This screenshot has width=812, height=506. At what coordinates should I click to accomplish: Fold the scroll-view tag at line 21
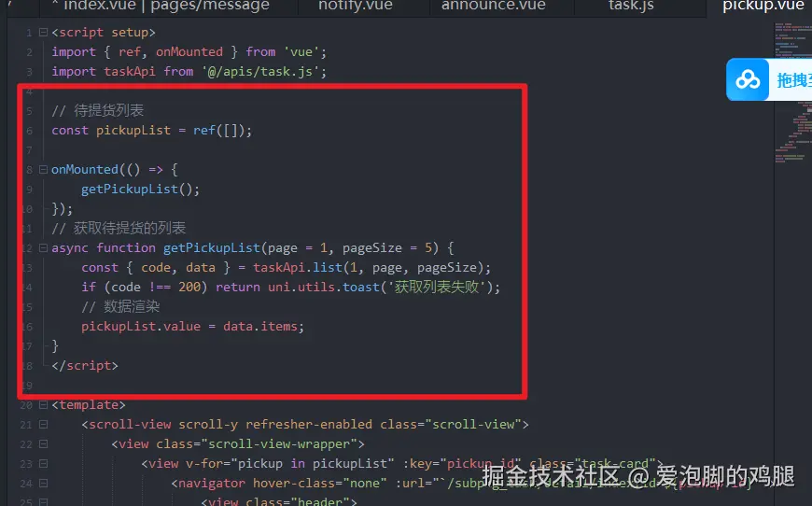44,424
